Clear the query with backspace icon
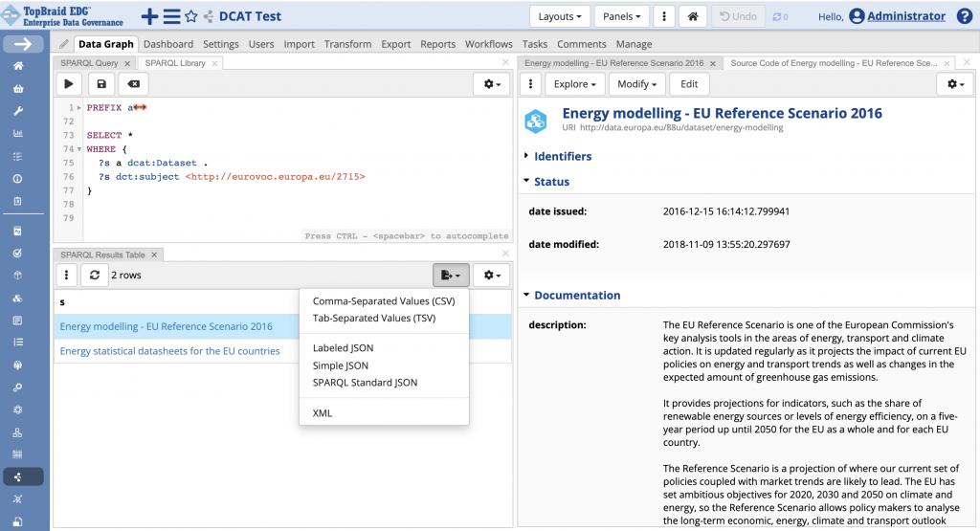Image resolution: width=980 pixels, height=531 pixels. pos(134,83)
